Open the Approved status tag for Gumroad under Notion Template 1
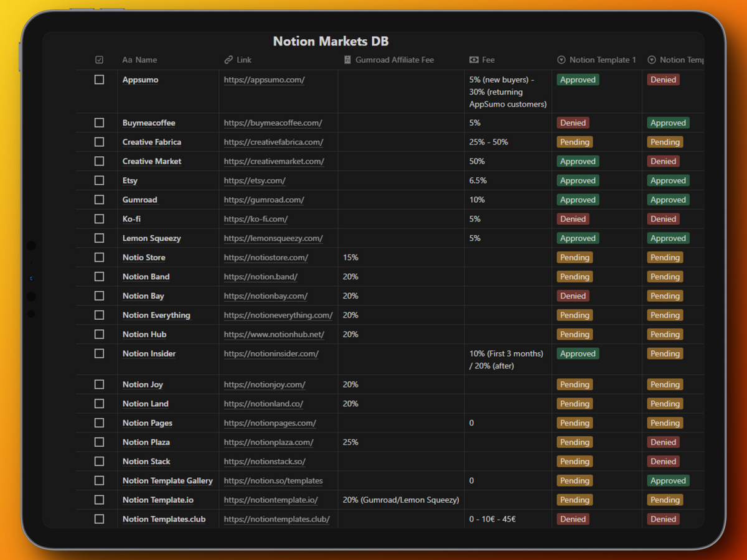 (578, 200)
